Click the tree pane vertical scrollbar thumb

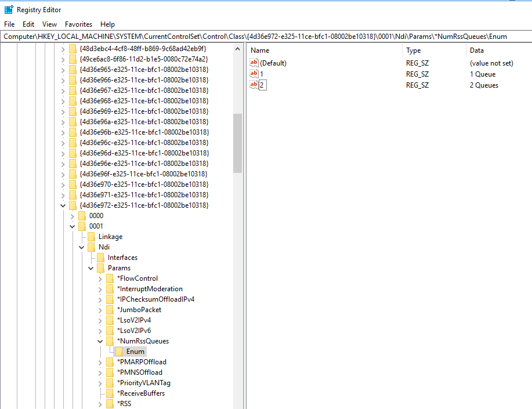coord(237,143)
